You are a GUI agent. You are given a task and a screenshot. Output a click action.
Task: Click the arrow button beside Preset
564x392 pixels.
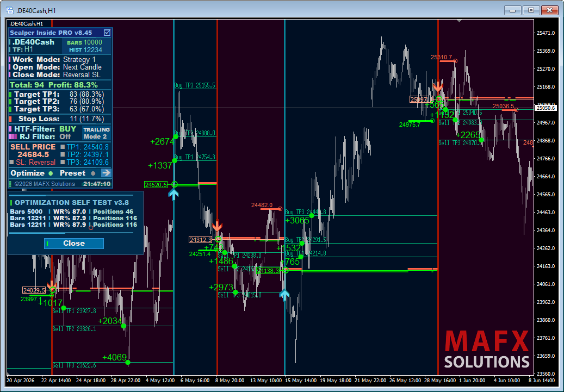(106, 173)
